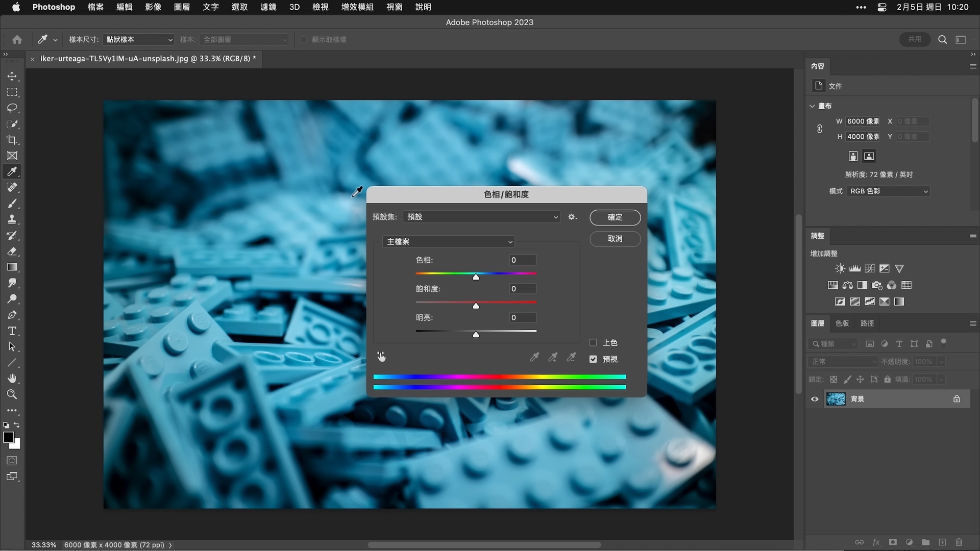
Task: Switch to the 色版 tab
Action: [x=842, y=323]
